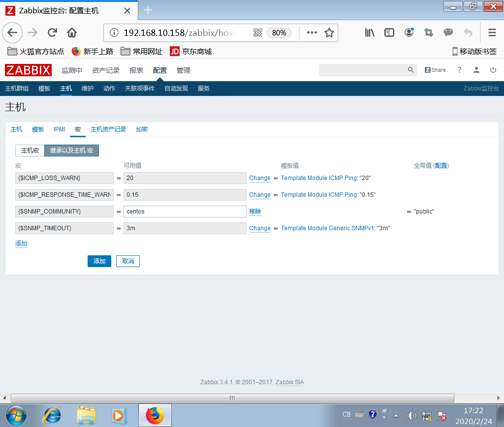Go to 服务 submenu

tap(203, 89)
